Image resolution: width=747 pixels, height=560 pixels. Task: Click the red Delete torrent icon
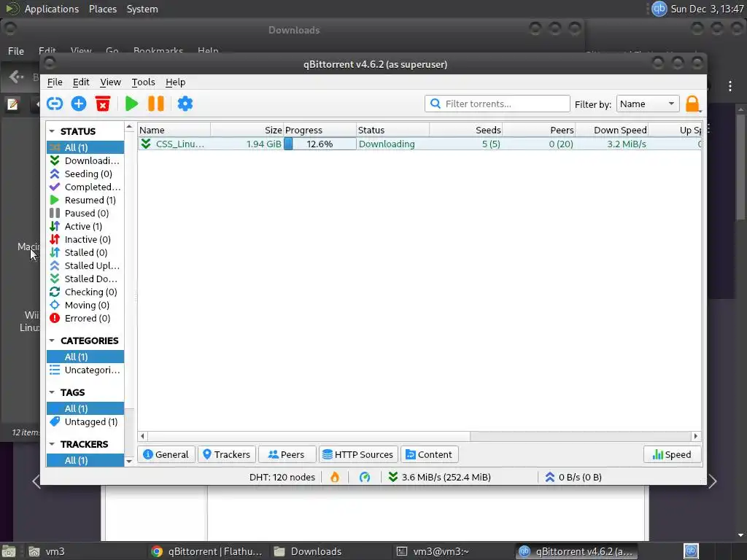coord(103,104)
